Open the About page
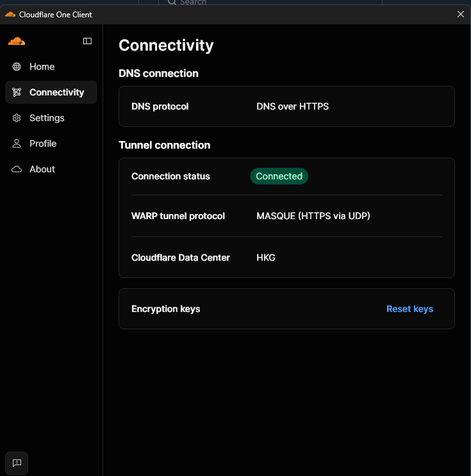This screenshot has width=471, height=476. 51,169
